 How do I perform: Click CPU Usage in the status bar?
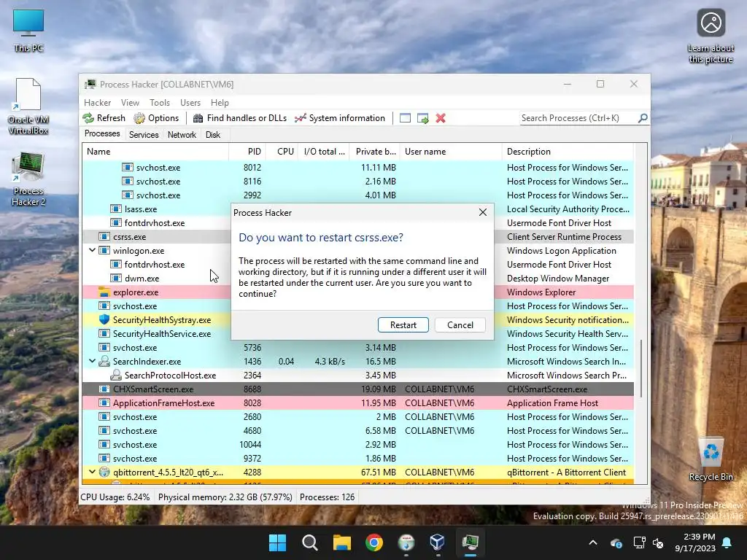[115, 497]
